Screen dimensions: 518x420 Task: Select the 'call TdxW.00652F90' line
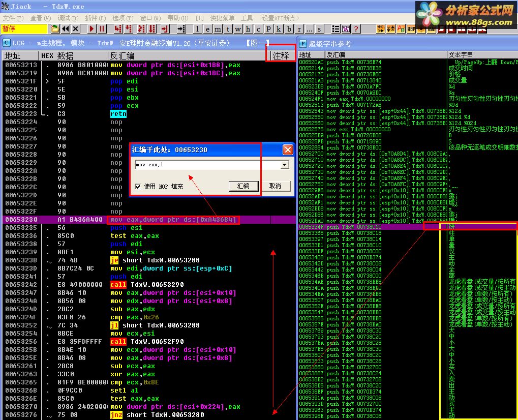(147, 341)
